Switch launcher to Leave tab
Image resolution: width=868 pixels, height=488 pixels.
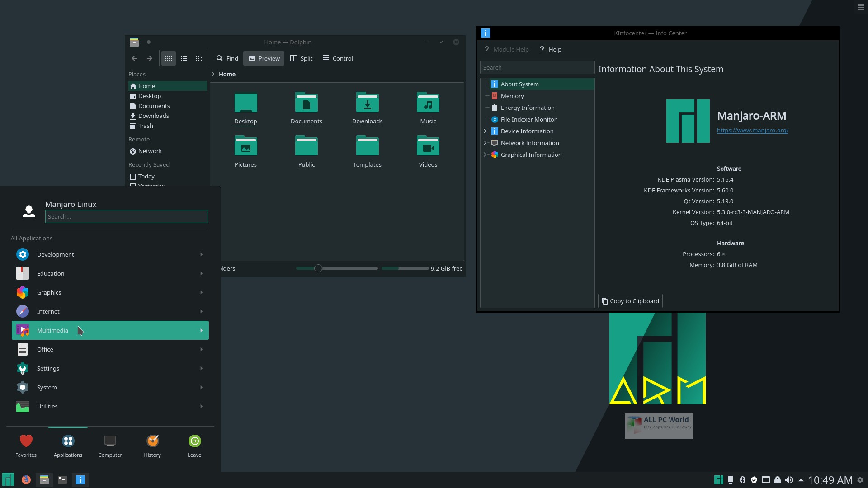(194, 446)
